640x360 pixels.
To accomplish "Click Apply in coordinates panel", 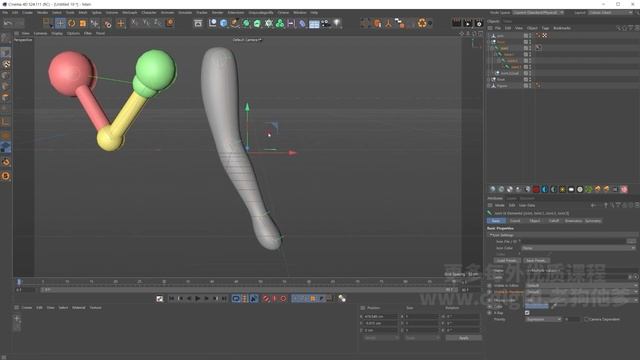I will pyautogui.click(x=464, y=338).
